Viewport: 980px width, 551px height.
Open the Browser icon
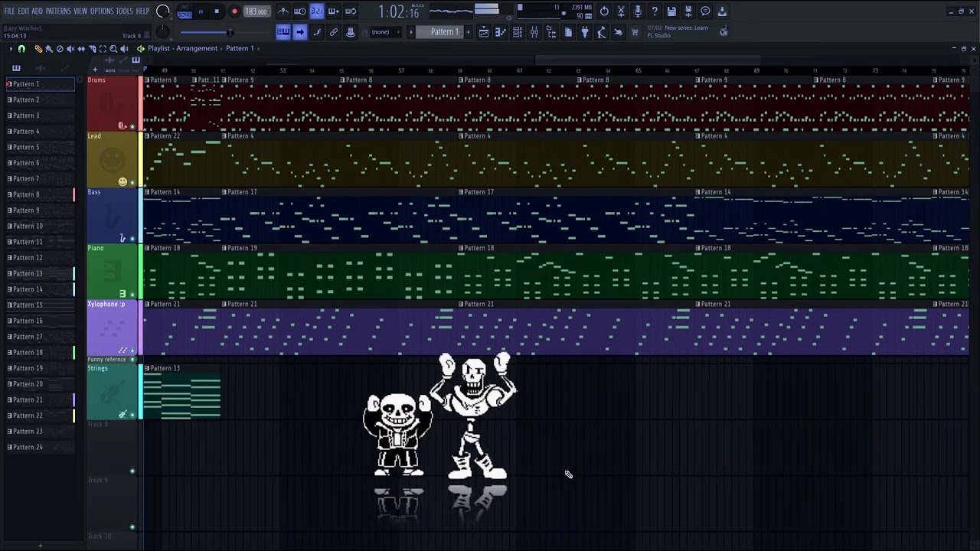550,32
